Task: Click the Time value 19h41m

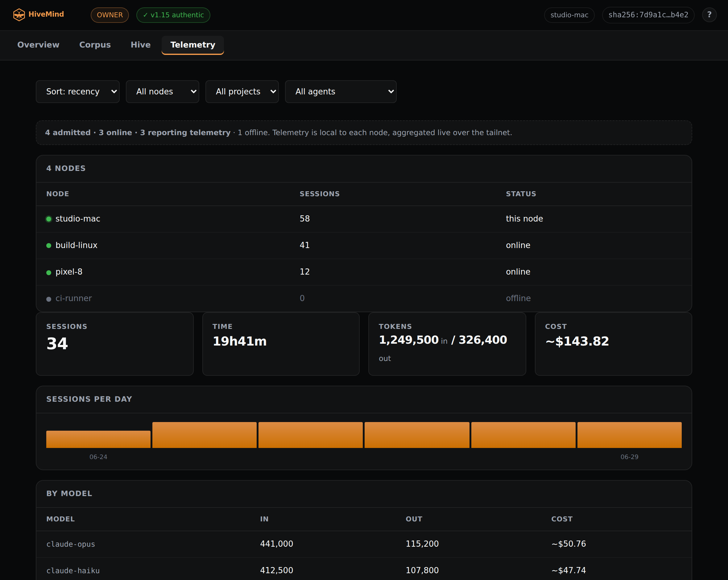Action: coord(240,341)
